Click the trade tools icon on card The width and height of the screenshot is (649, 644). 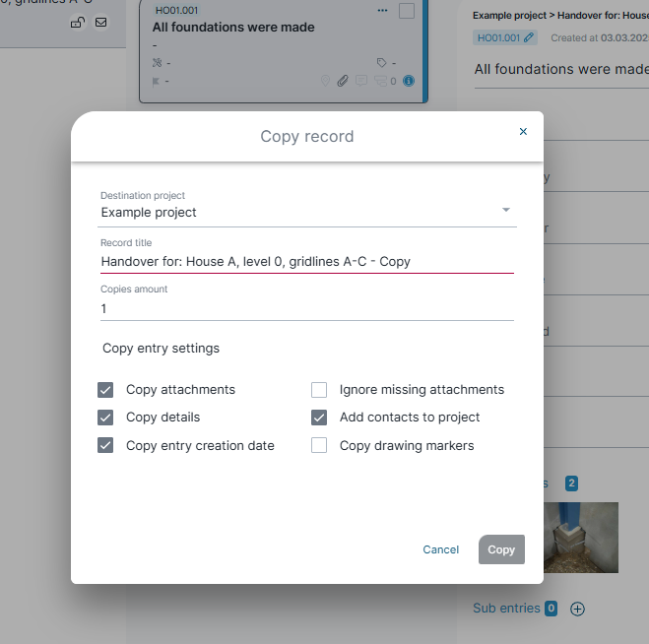(157, 63)
